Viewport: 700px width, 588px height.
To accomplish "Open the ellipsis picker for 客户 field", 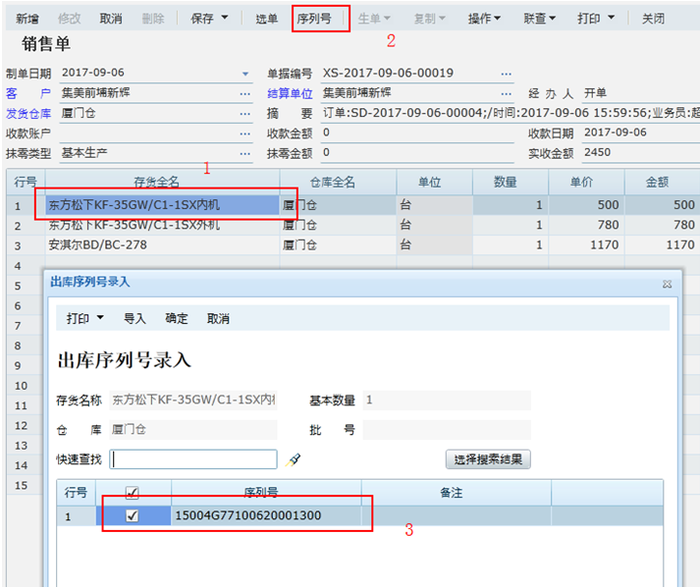I will tap(245, 94).
